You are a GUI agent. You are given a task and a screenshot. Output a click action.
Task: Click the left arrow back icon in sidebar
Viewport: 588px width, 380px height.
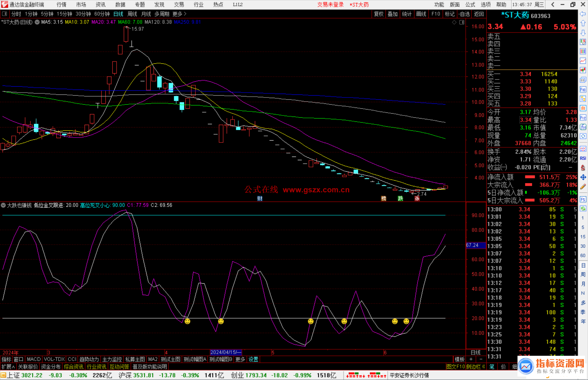(583, 14)
